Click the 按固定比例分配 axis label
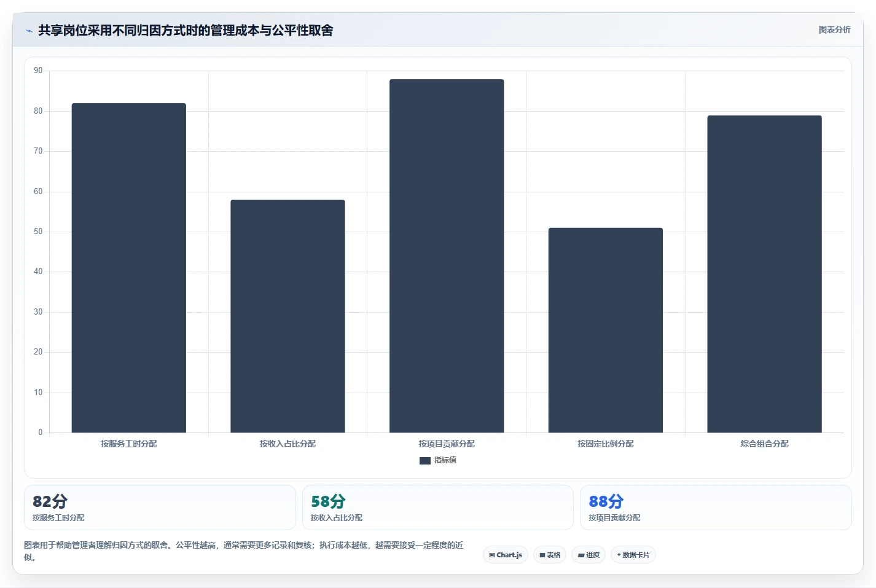 606,444
